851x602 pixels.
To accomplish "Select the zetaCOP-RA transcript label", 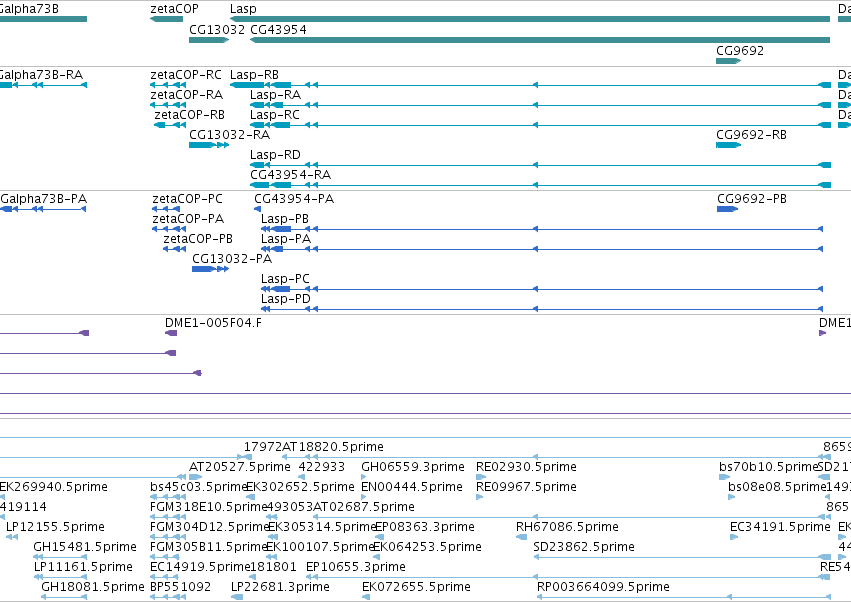I will click(187, 95).
